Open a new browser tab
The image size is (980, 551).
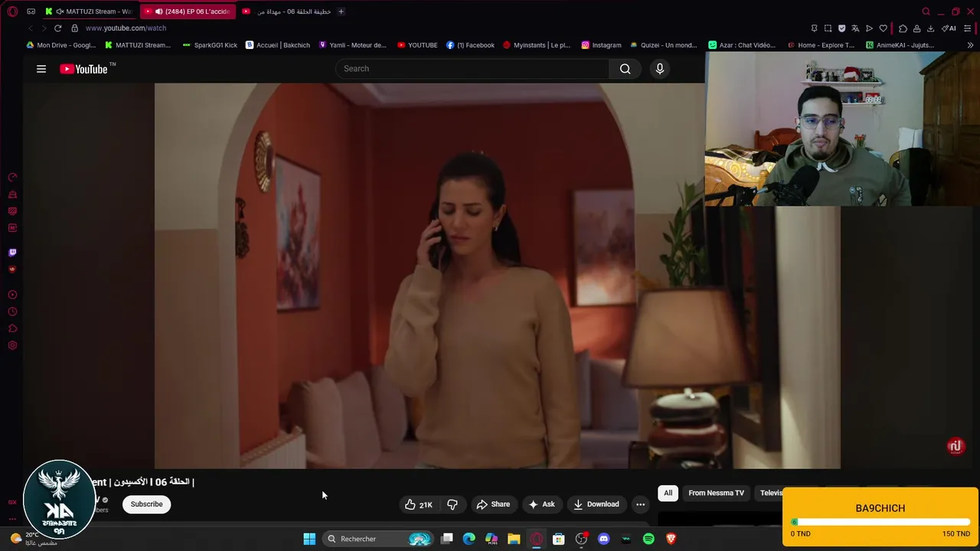coord(341,11)
